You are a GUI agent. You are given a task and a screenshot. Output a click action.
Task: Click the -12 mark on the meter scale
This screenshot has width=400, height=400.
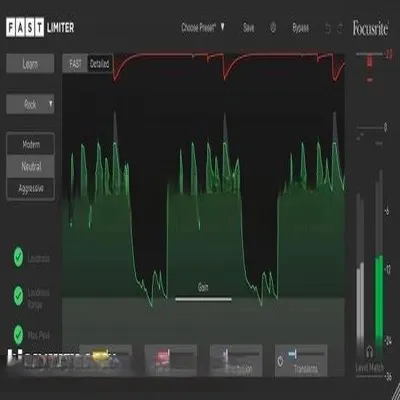pos(388,270)
